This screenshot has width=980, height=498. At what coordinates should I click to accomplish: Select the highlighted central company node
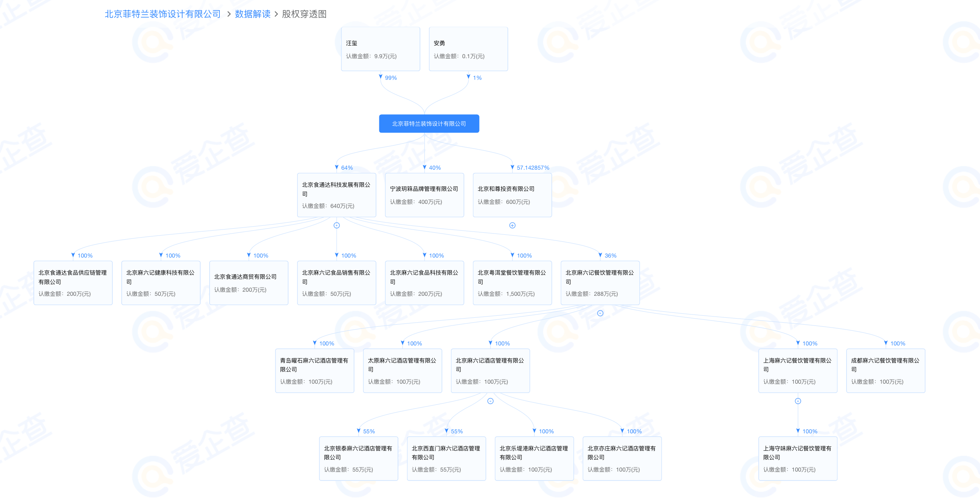coord(429,124)
